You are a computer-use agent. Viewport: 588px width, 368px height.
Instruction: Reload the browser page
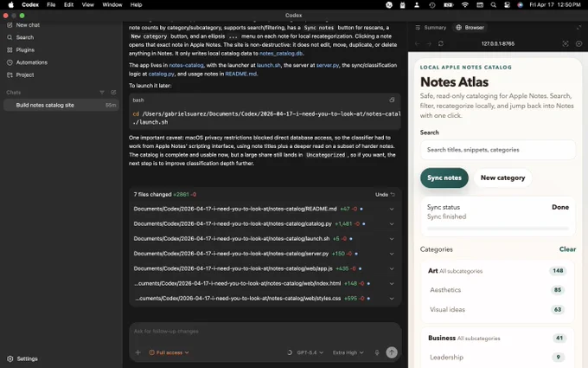click(441, 43)
